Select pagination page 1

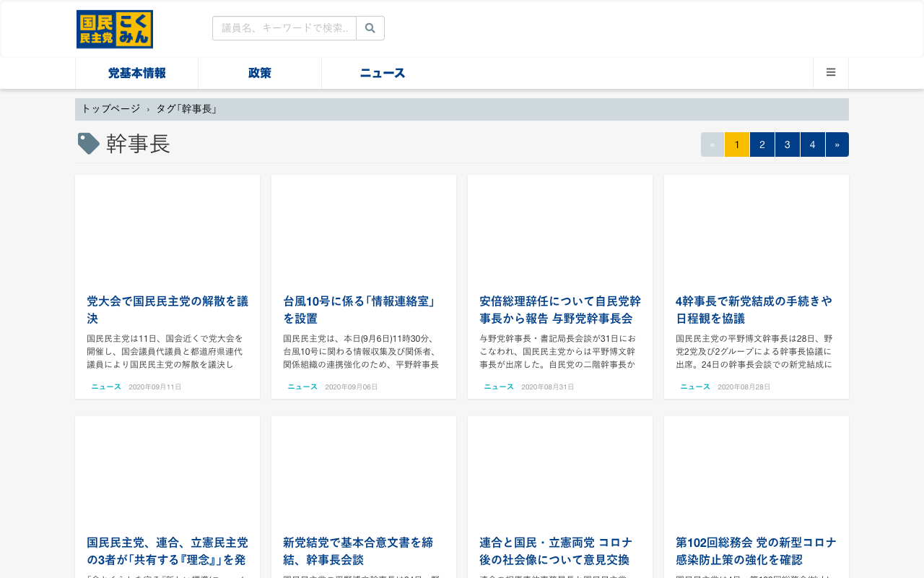pyautogui.click(x=737, y=144)
